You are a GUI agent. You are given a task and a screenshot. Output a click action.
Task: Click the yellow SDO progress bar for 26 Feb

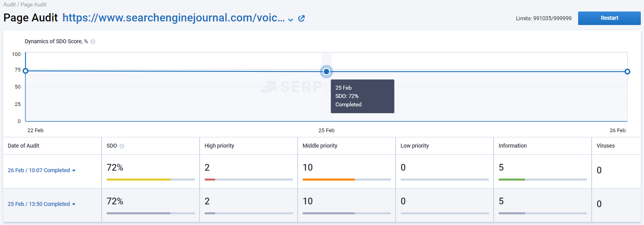[138, 179]
